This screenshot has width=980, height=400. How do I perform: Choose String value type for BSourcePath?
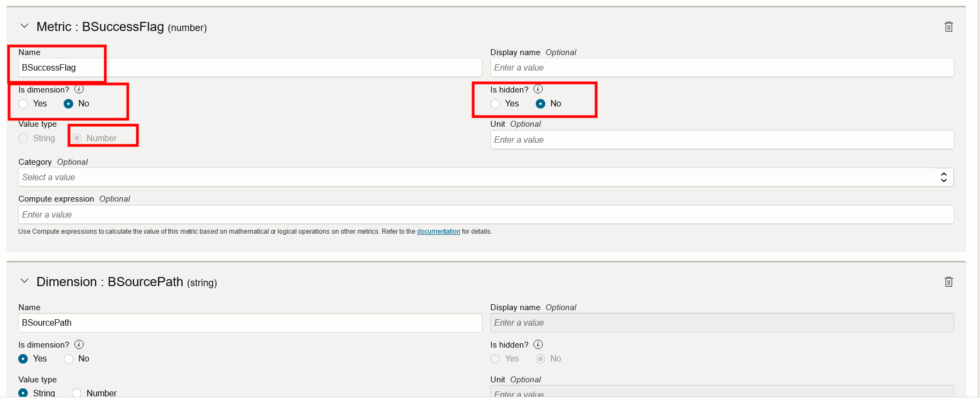coord(23,393)
